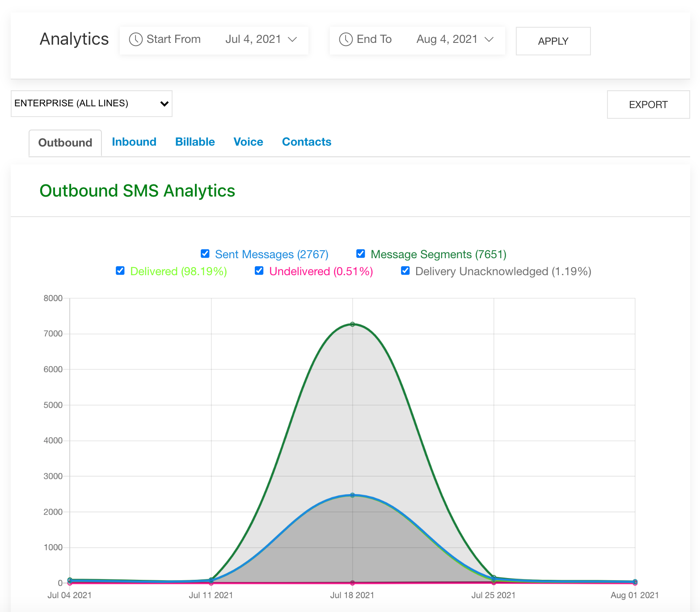View the Contacts tab
700x612 pixels.
[306, 142]
